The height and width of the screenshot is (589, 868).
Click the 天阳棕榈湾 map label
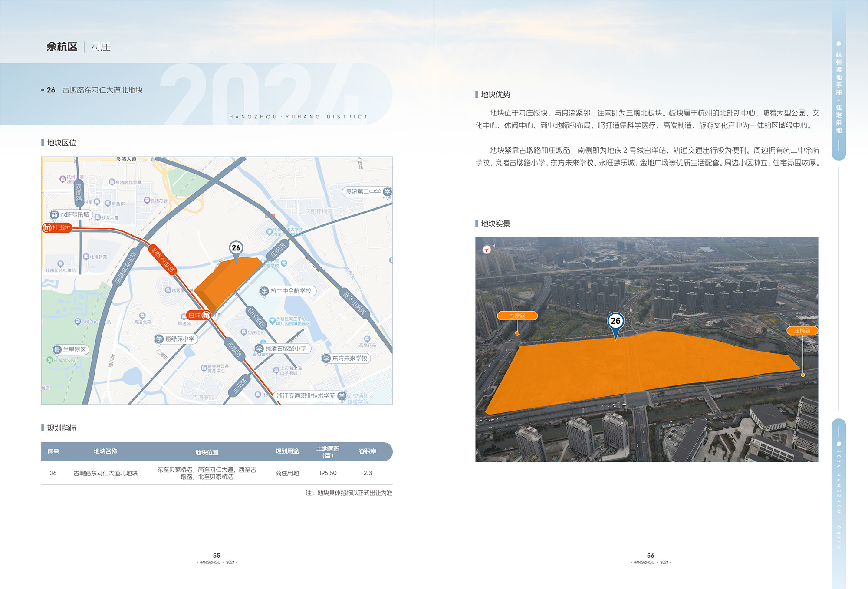pyautogui.click(x=319, y=211)
